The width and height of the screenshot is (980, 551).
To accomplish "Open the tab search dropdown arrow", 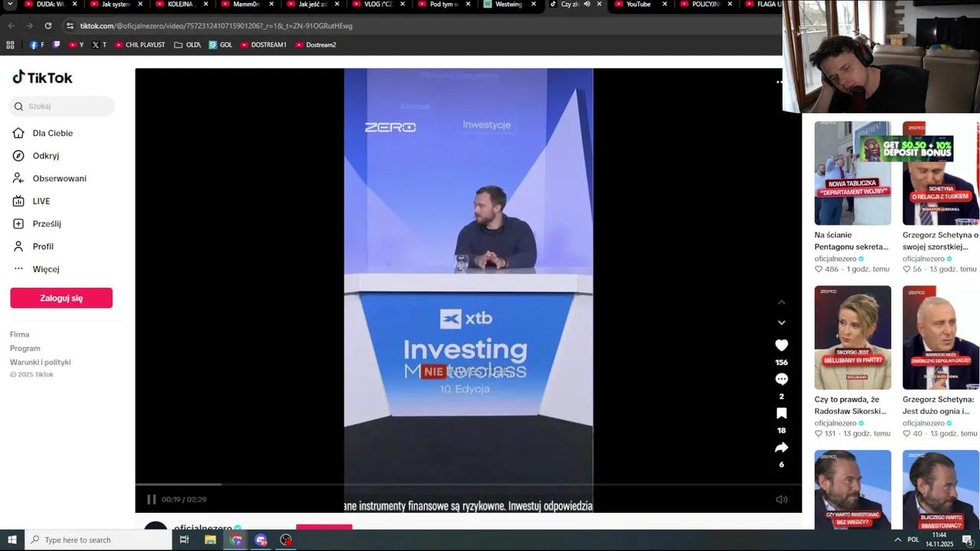I will pos(10,5).
